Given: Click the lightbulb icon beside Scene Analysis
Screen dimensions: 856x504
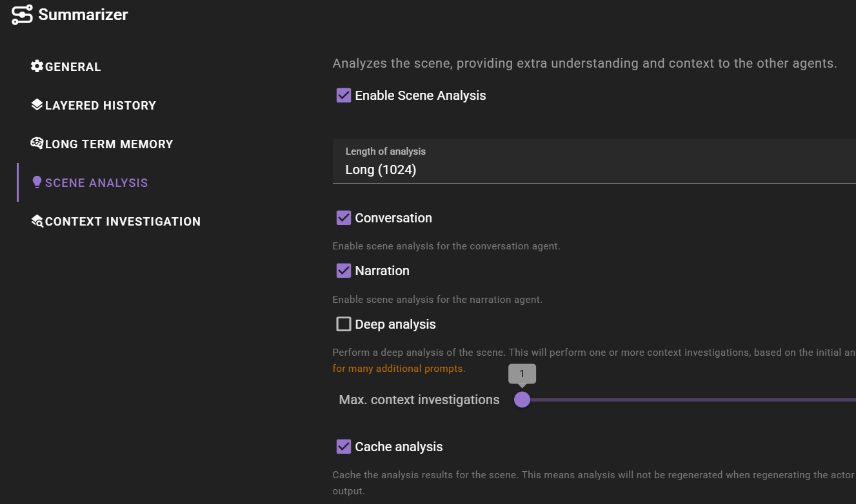Looking at the screenshot, I should (37, 182).
